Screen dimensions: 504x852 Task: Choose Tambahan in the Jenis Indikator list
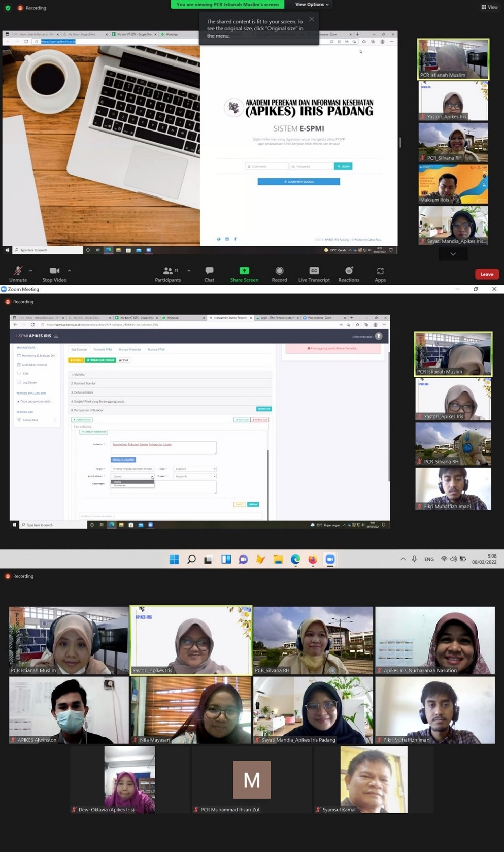click(132, 486)
